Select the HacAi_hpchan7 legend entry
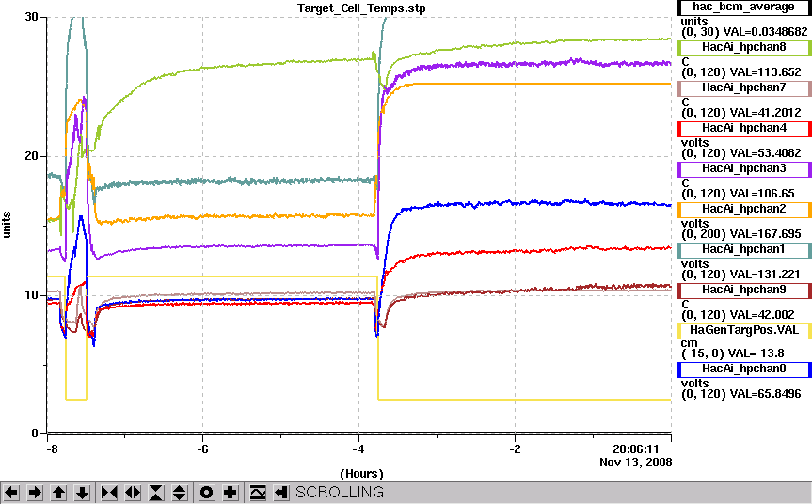812x504 pixels. [x=743, y=88]
